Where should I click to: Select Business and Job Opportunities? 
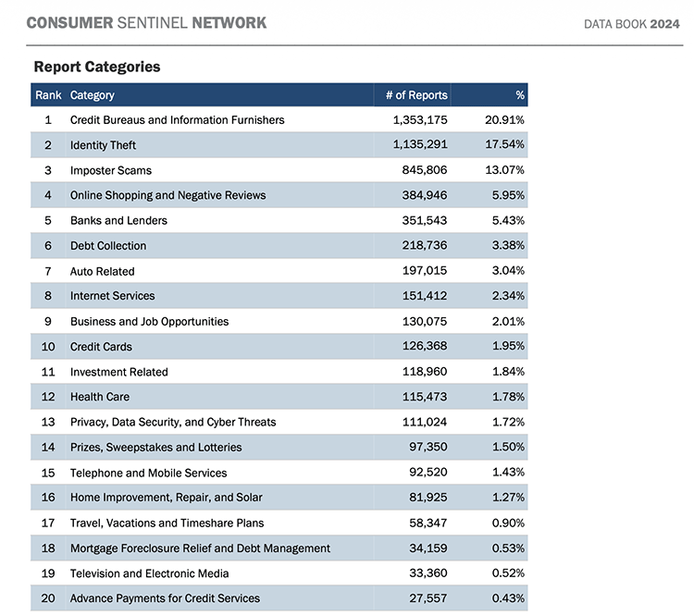tap(149, 321)
